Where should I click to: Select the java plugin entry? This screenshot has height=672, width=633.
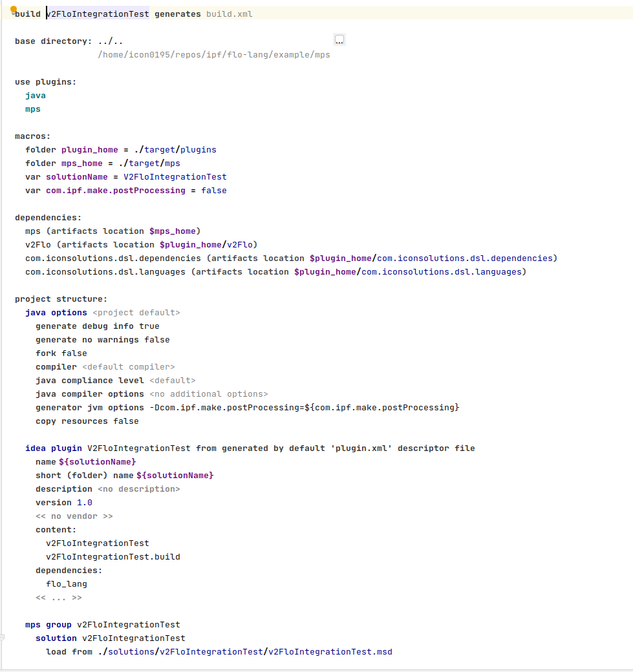35,95
